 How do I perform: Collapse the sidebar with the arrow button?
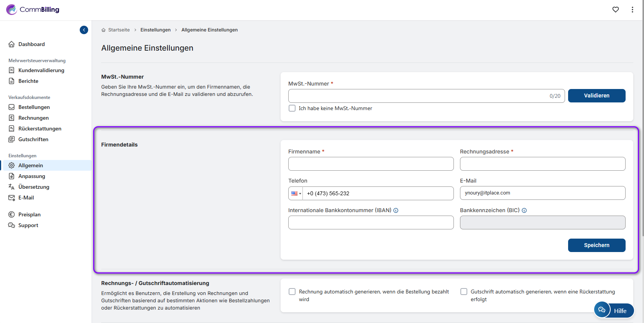(x=84, y=30)
